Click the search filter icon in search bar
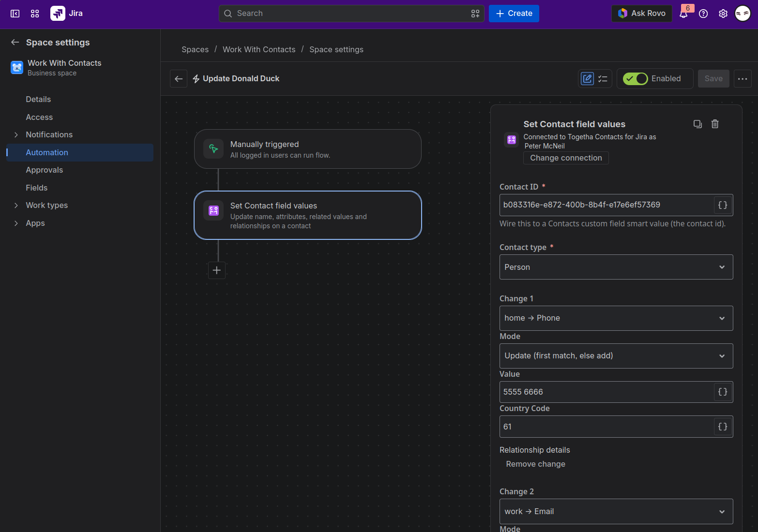This screenshot has height=532, width=758. [x=475, y=14]
